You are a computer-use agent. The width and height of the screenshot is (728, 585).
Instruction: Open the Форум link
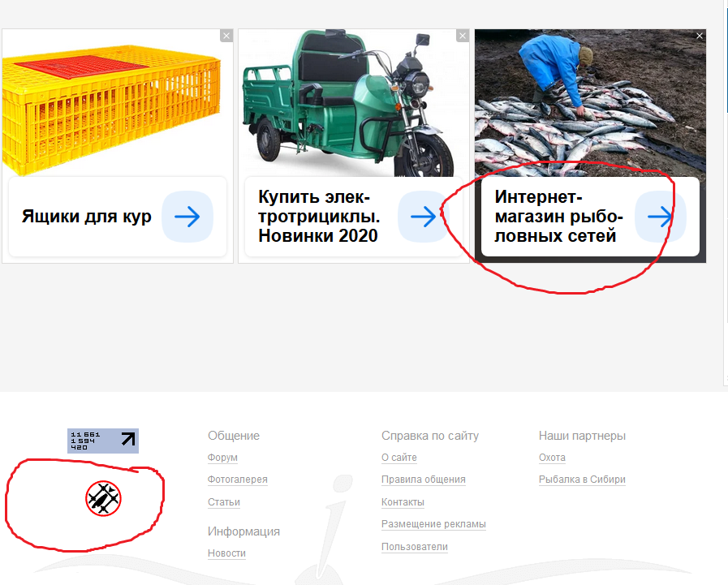click(x=222, y=458)
